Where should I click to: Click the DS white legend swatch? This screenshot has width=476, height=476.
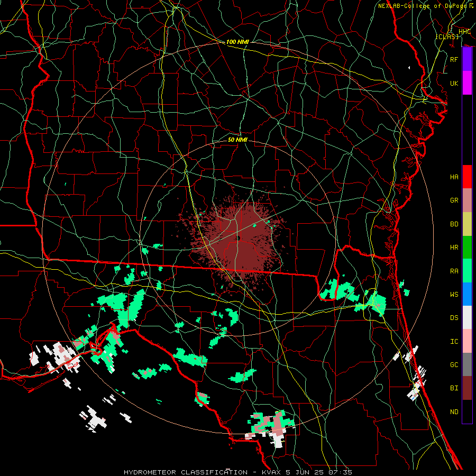tap(467, 317)
